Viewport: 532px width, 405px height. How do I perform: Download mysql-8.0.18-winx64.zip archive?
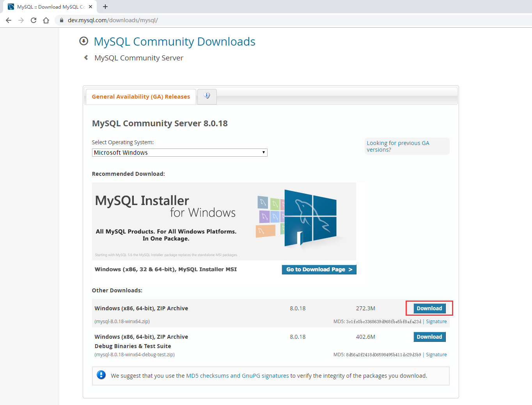[x=429, y=308]
